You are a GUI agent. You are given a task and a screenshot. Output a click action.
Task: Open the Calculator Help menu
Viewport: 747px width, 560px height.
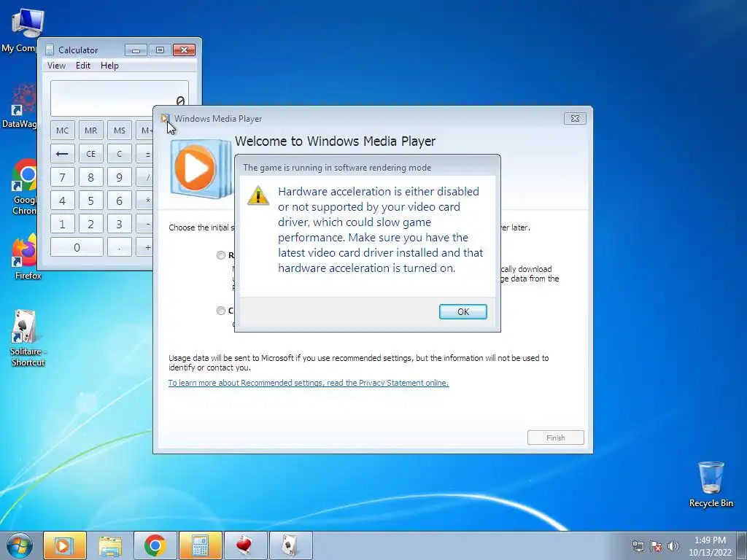tap(109, 66)
